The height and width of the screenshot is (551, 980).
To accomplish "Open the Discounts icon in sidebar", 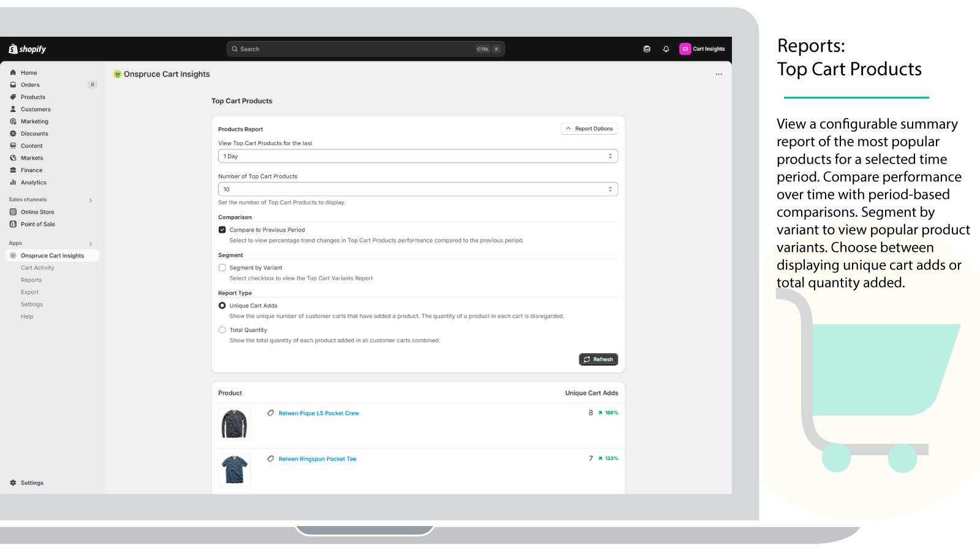I will click(13, 133).
